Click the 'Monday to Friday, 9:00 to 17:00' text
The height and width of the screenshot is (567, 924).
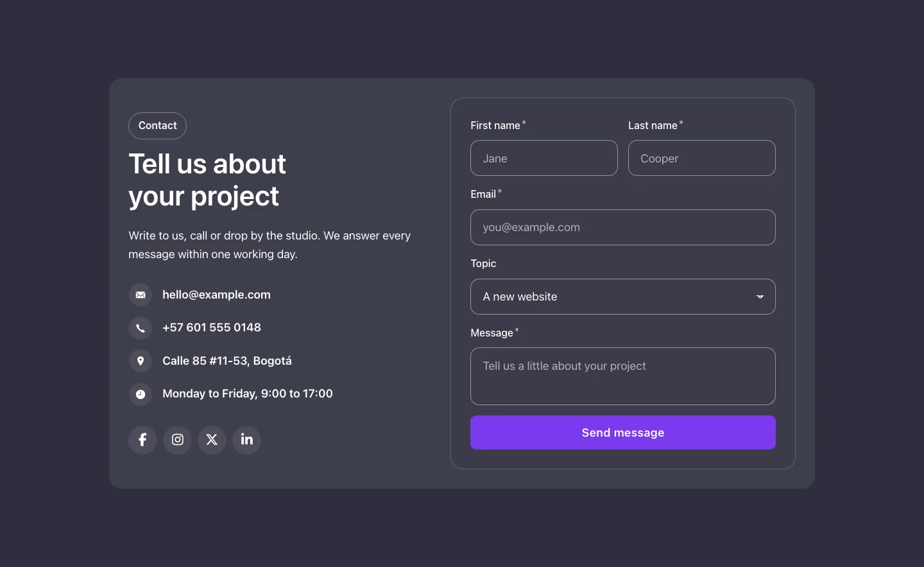pos(248,394)
